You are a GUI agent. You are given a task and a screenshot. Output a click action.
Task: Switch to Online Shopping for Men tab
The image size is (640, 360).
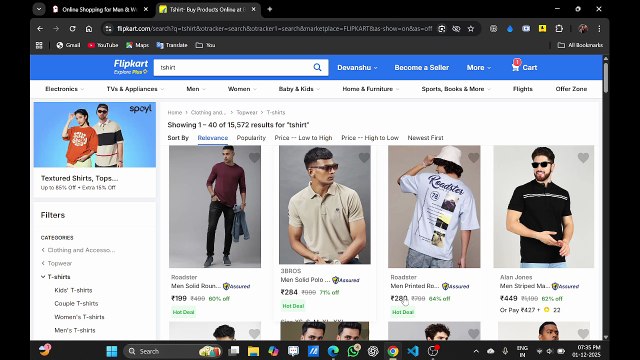click(x=100, y=9)
